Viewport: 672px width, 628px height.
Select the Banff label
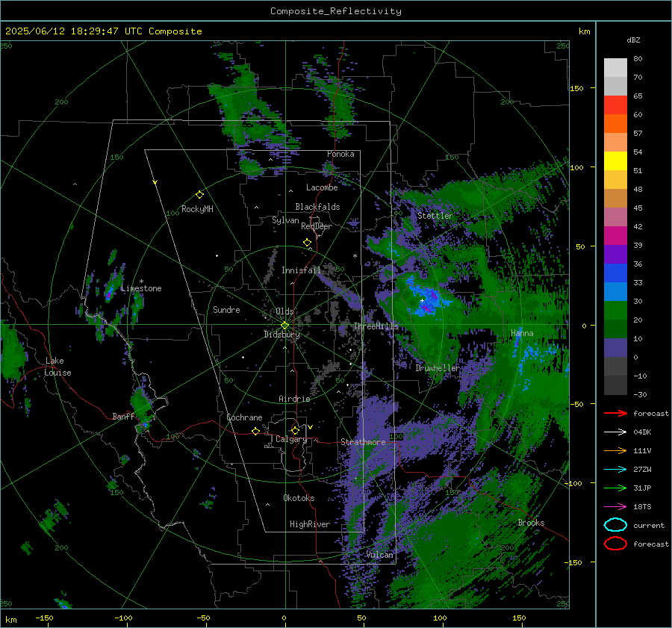pyautogui.click(x=123, y=417)
